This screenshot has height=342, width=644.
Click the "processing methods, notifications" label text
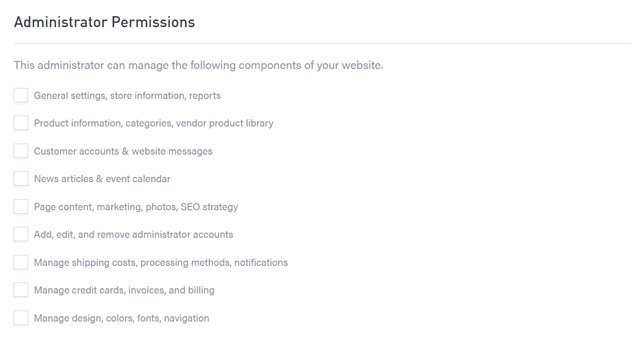[214, 263]
